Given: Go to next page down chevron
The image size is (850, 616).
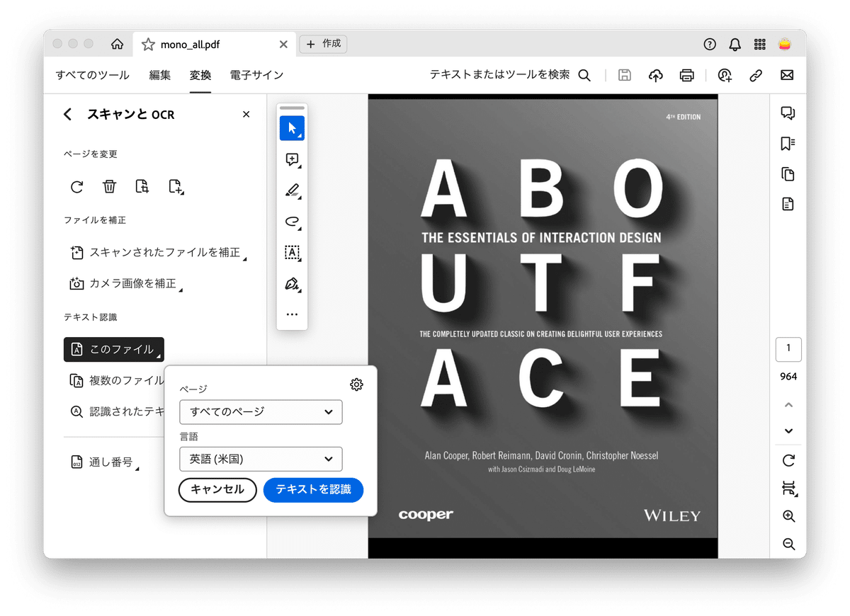Looking at the screenshot, I should (x=788, y=431).
